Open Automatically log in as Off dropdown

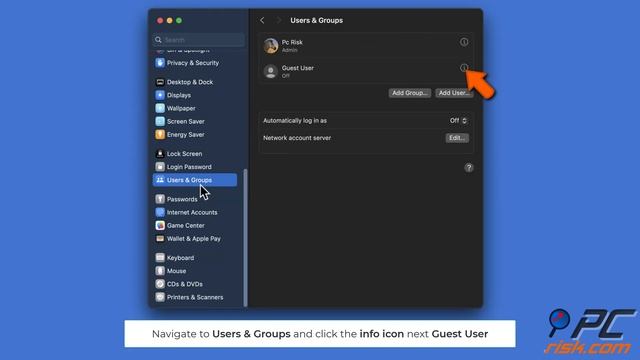[458, 120]
